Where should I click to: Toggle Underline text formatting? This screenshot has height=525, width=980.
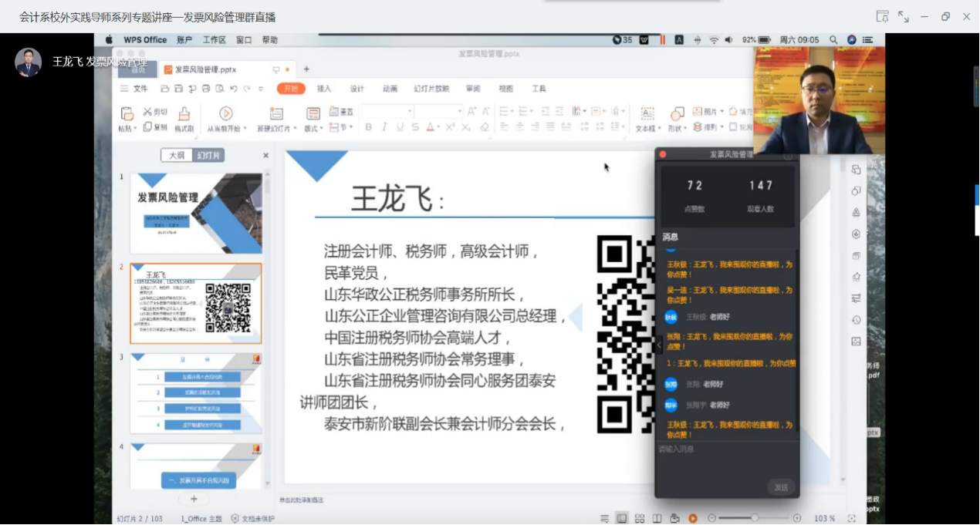point(399,127)
